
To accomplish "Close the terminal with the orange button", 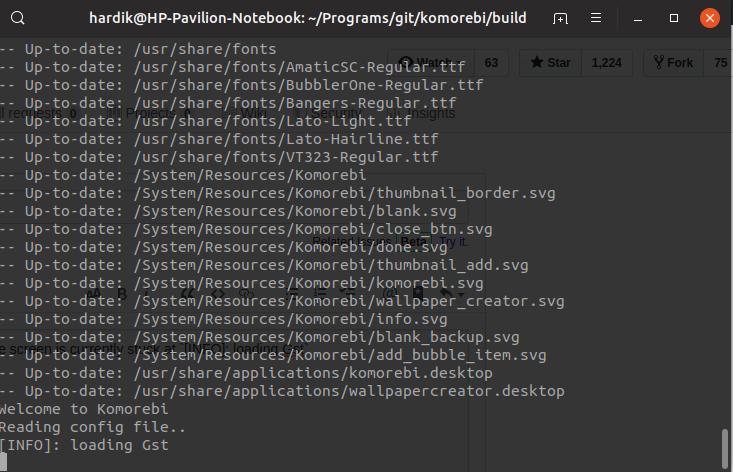I will pyautogui.click(x=710, y=18).
